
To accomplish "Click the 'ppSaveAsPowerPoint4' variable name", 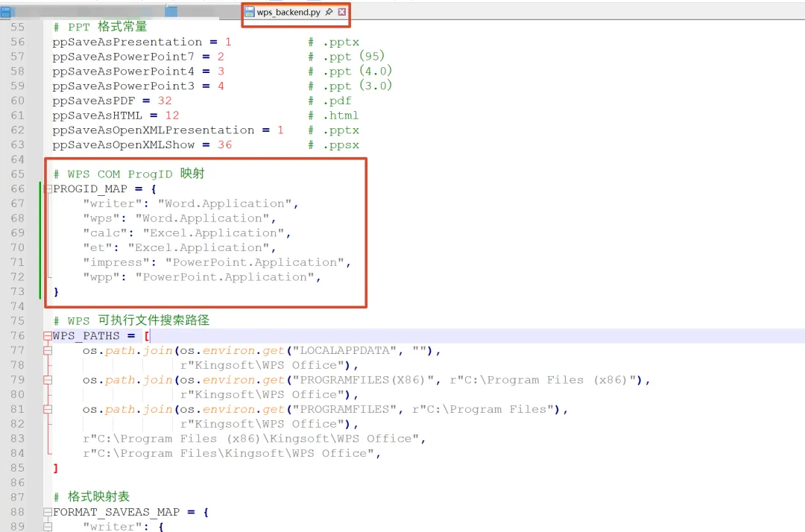I will (123, 72).
